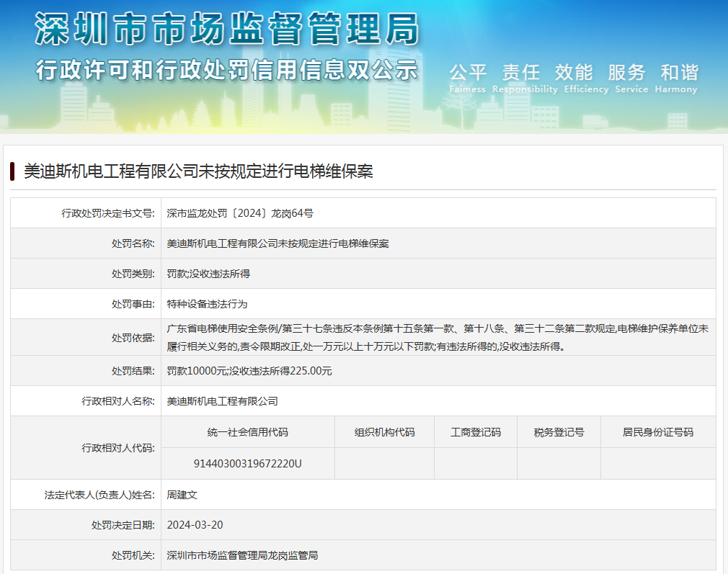
Task: Click the 行政相对人代码 row label
Action: pos(118,448)
